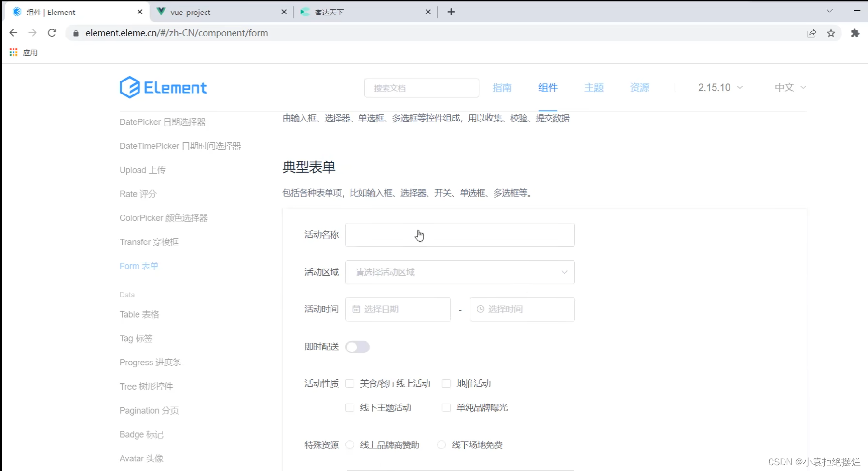The image size is (868, 471).
Task: Expand the 中文 language dropdown
Action: point(790,88)
